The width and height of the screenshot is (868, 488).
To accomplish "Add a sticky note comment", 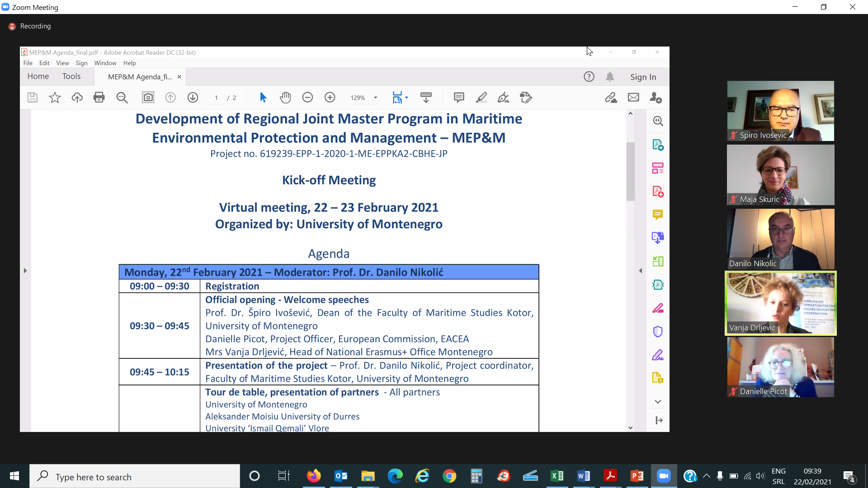I will [x=459, y=98].
